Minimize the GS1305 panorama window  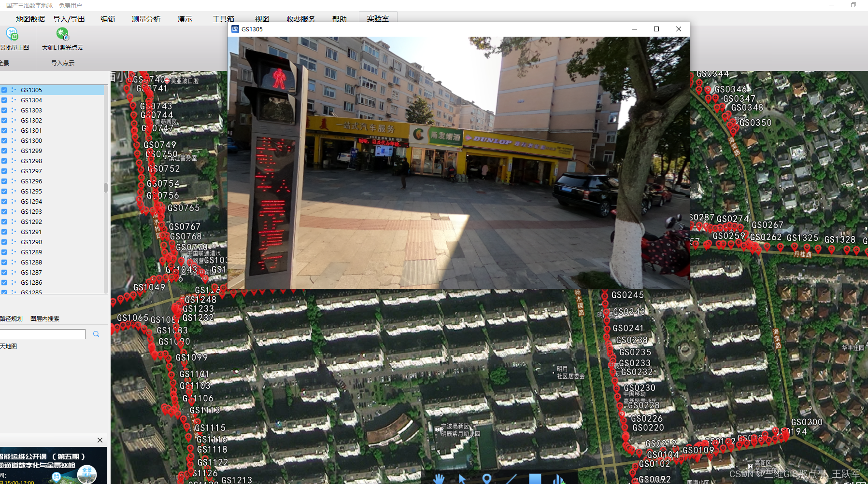coord(635,29)
